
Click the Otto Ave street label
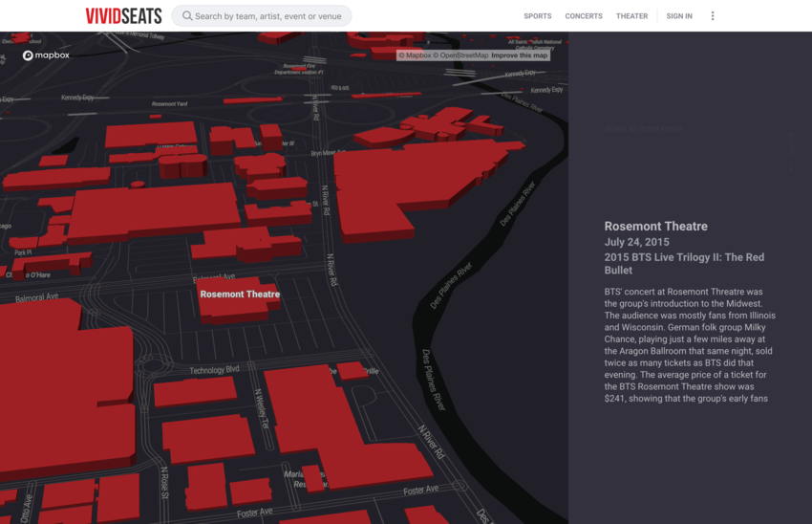tap(26, 509)
